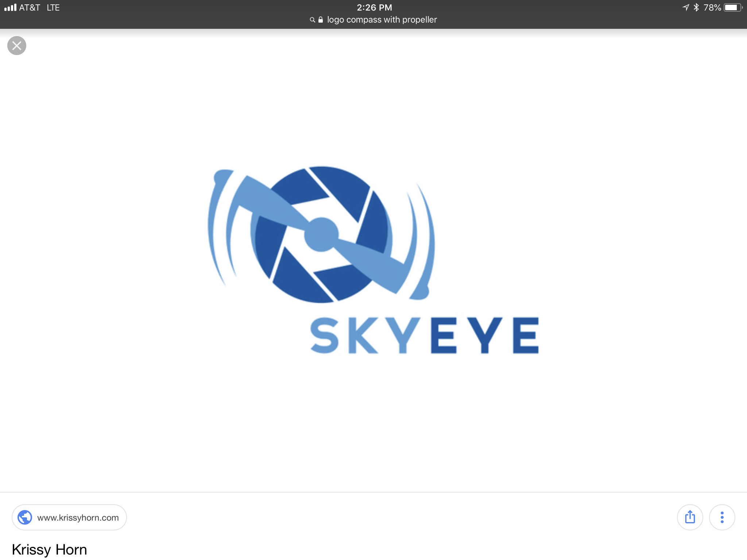
Task: Tap the share icon button
Action: tap(690, 517)
